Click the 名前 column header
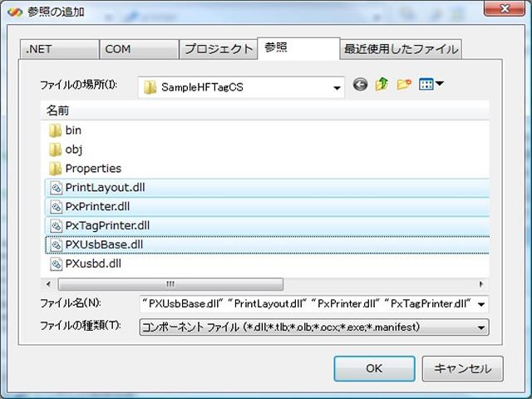This screenshot has height=399, width=532. pyautogui.click(x=264, y=111)
